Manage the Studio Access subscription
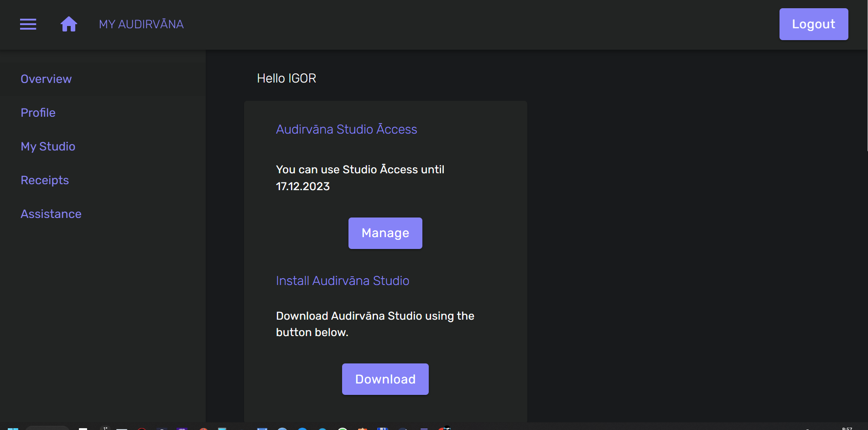 (385, 233)
